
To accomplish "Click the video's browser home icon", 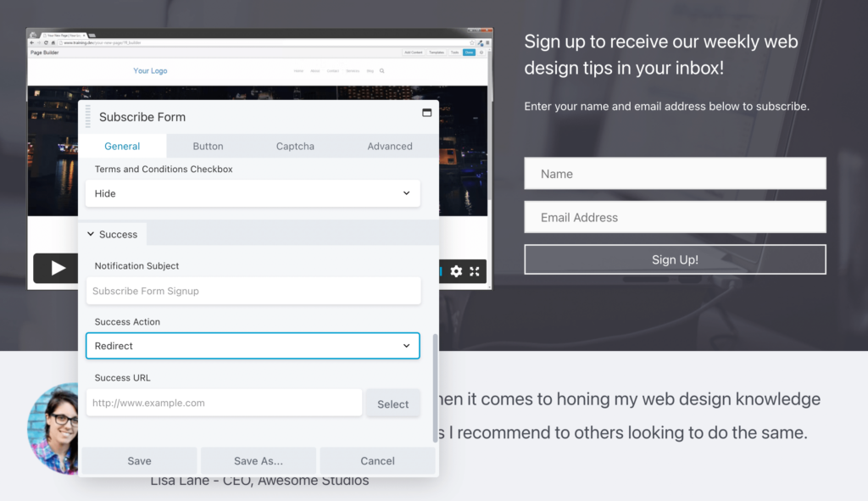I will (53, 42).
